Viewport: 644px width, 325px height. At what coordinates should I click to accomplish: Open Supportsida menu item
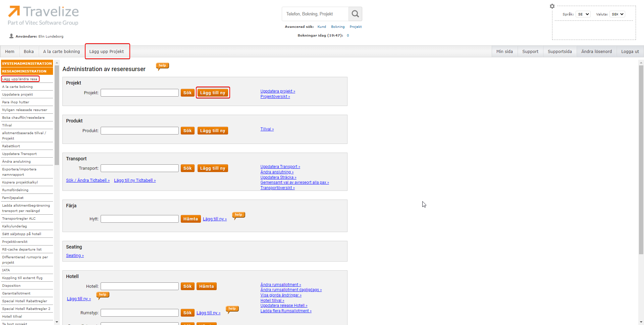pyautogui.click(x=560, y=51)
